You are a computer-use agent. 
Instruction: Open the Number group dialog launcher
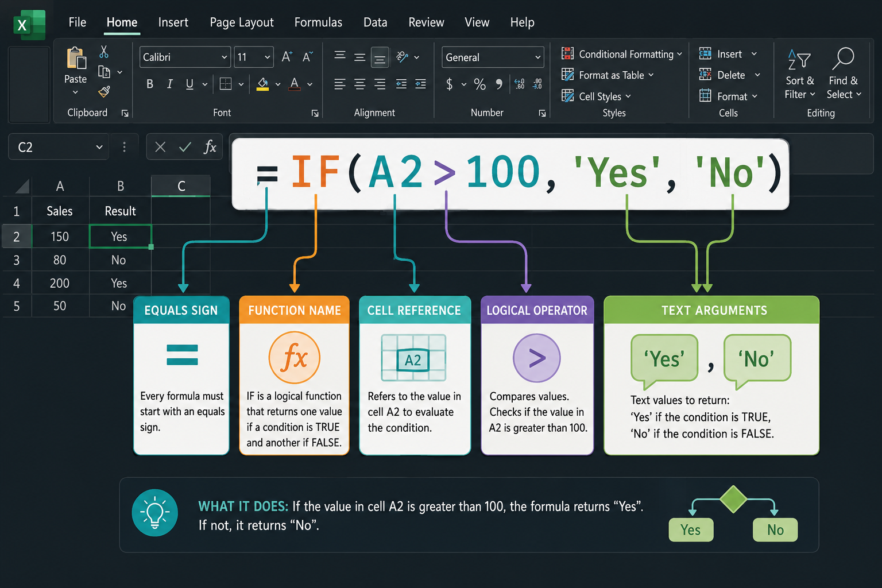pyautogui.click(x=542, y=114)
